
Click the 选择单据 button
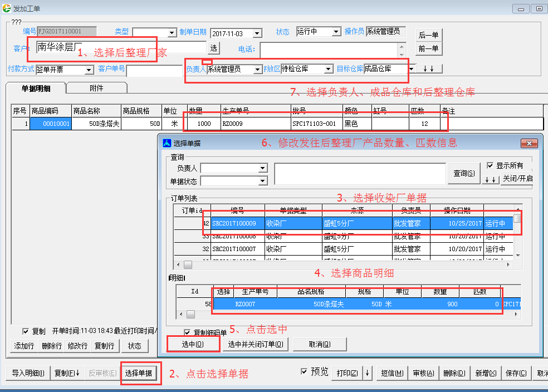click(139, 373)
